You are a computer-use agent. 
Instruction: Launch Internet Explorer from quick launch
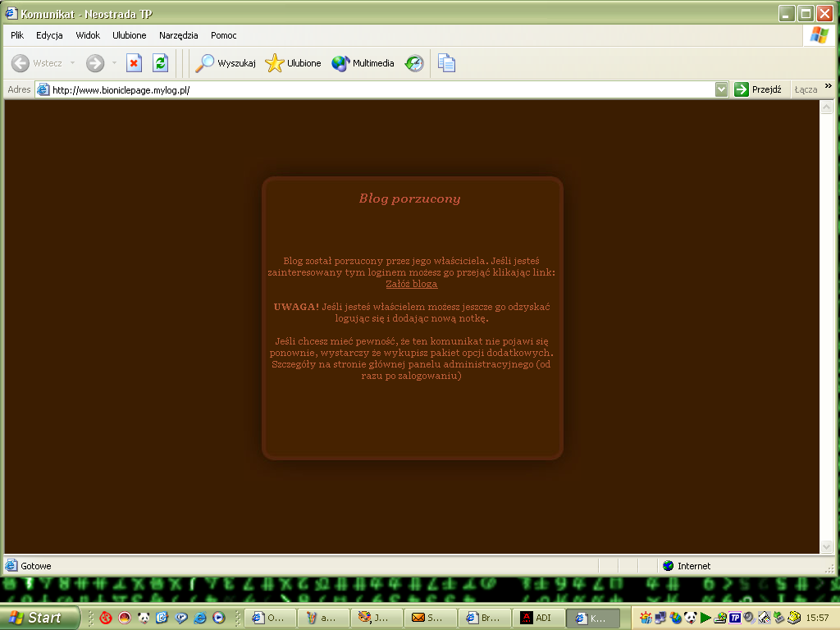[200, 618]
